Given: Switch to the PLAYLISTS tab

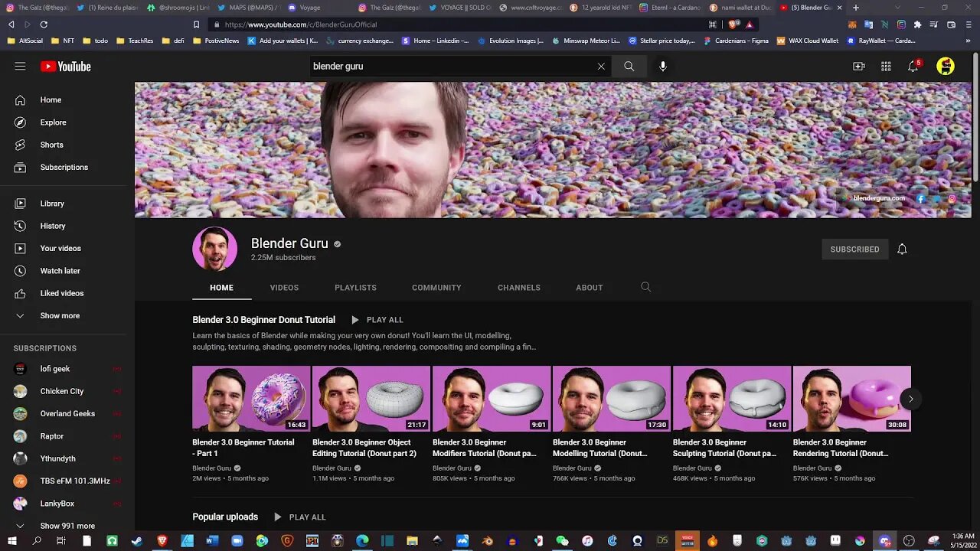Looking at the screenshot, I should (x=355, y=288).
